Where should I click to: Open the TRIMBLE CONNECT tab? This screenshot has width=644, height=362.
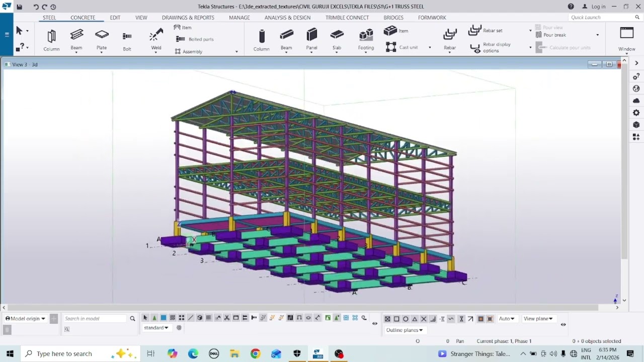click(x=347, y=18)
